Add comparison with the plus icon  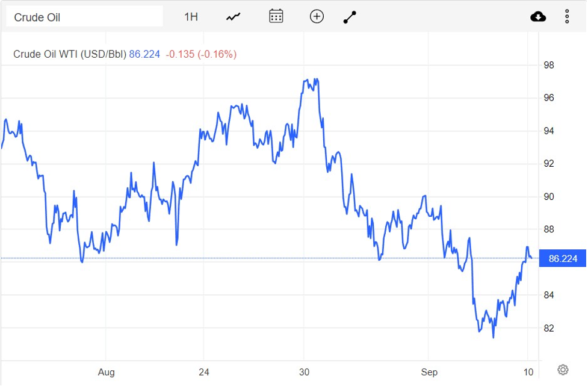point(317,16)
